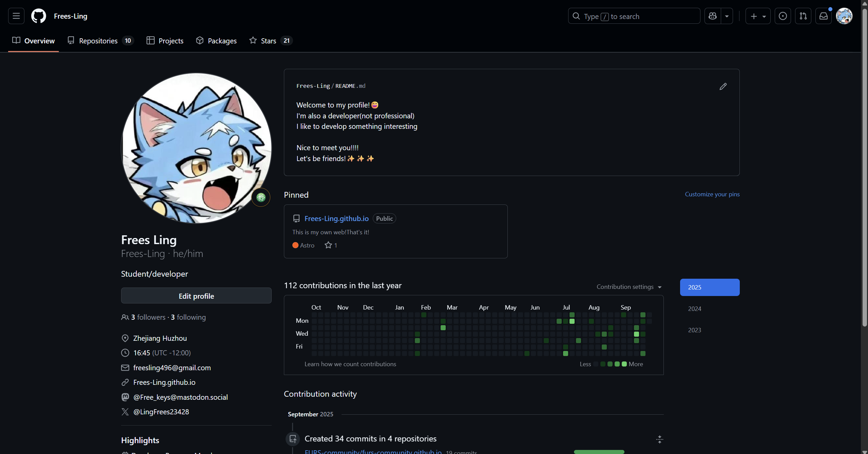Open the Copilot chat icon

click(713, 16)
